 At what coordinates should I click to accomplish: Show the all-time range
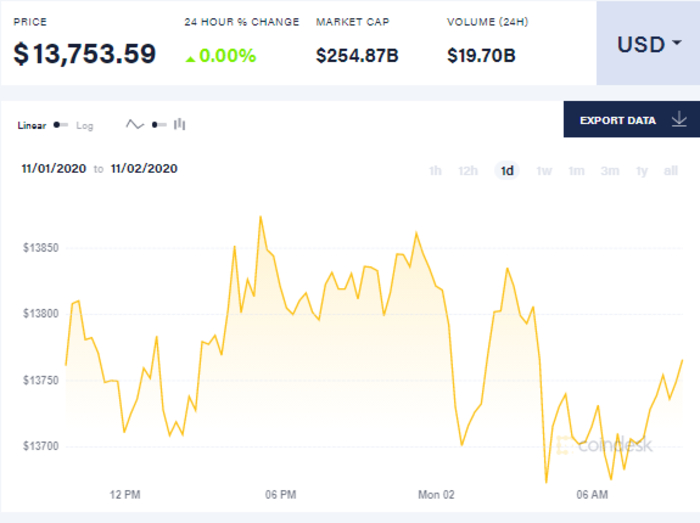tap(671, 171)
